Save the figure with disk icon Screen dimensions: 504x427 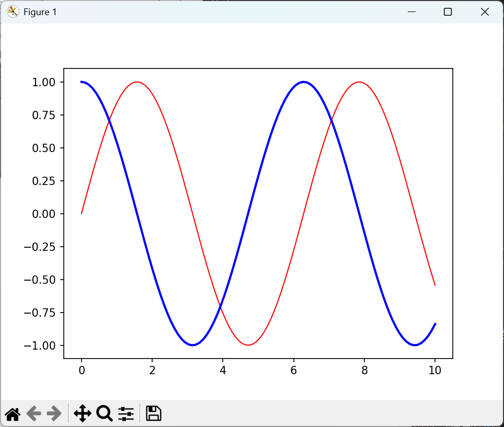coord(153,413)
